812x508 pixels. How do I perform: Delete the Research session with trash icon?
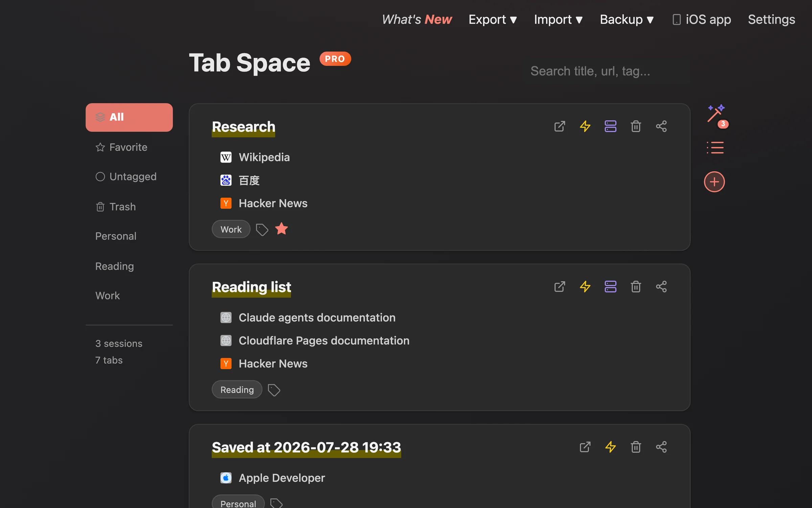point(636,126)
